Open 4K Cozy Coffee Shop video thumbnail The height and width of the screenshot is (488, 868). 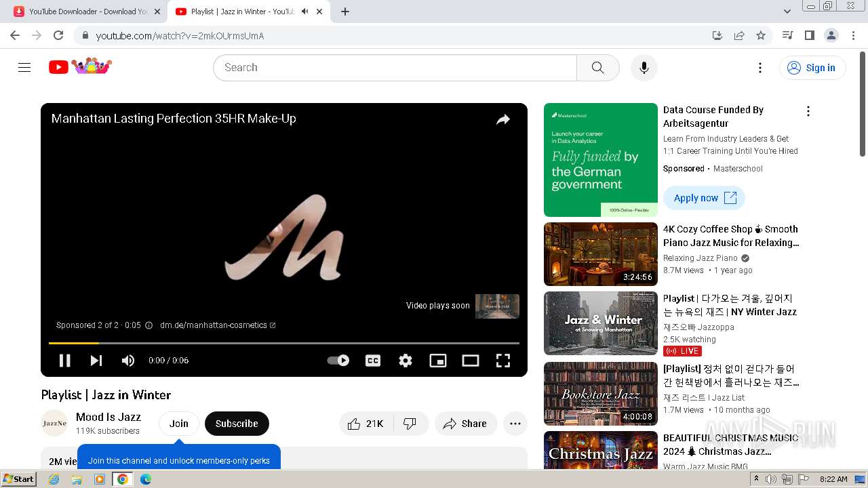coord(601,254)
